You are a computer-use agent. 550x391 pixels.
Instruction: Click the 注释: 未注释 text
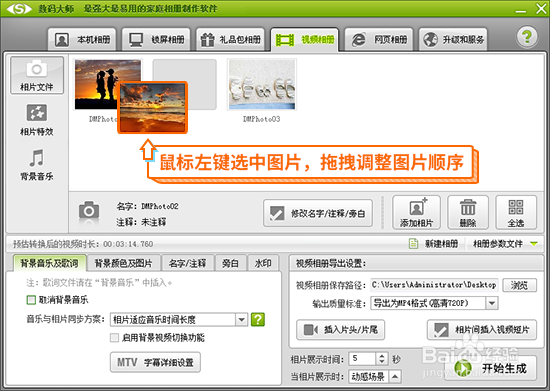(141, 222)
